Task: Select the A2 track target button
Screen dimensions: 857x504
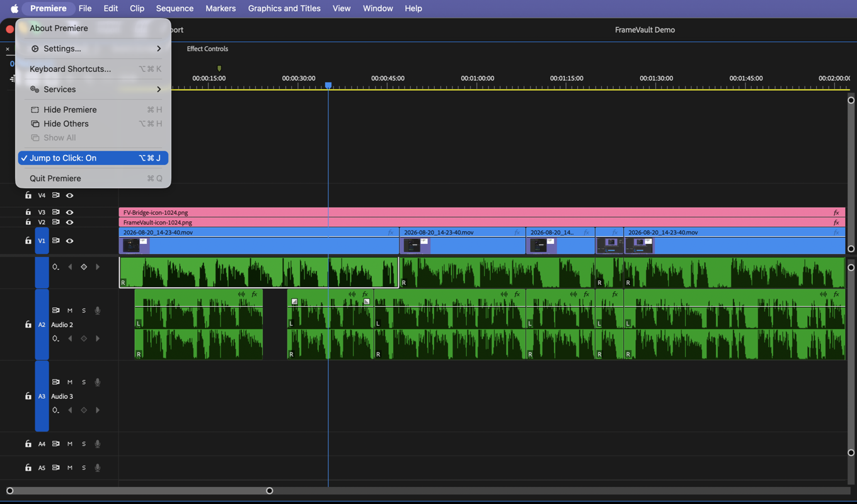Action: point(42,324)
